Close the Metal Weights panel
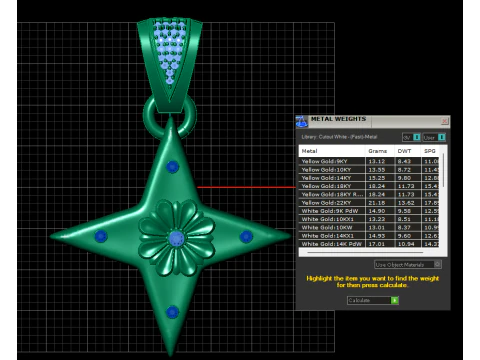Image resolution: width=480 pixels, height=360 pixels. (444, 121)
